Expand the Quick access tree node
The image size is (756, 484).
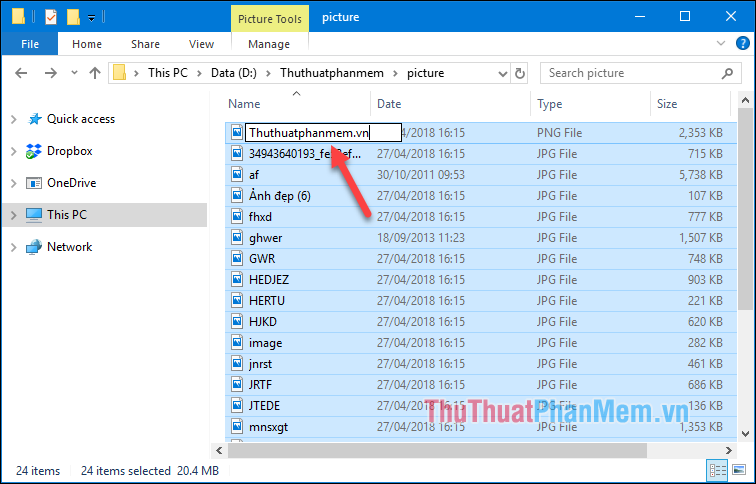[14, 119]
